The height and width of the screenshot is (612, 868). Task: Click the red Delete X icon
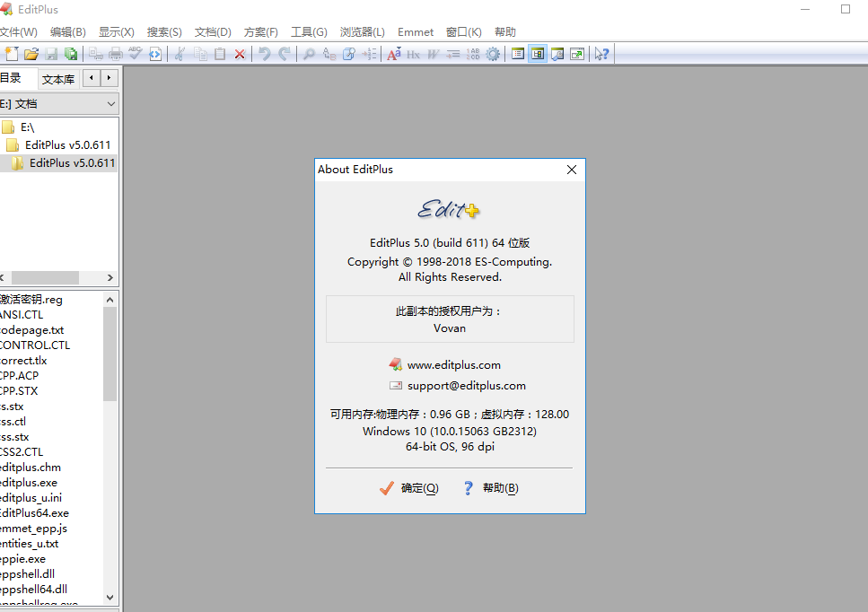tap(240, 54)
